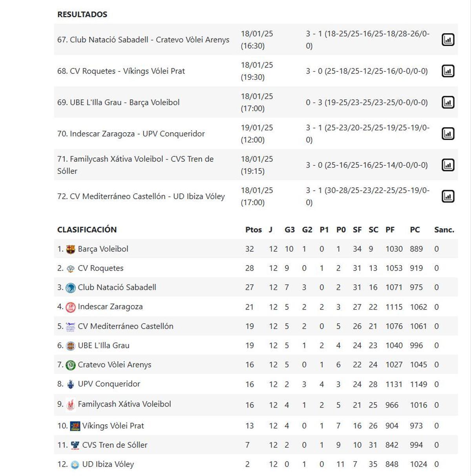Open statistics for Club Natació Sabadell match
The width and height of the screenshot is (471, 476).
[448, 40]
